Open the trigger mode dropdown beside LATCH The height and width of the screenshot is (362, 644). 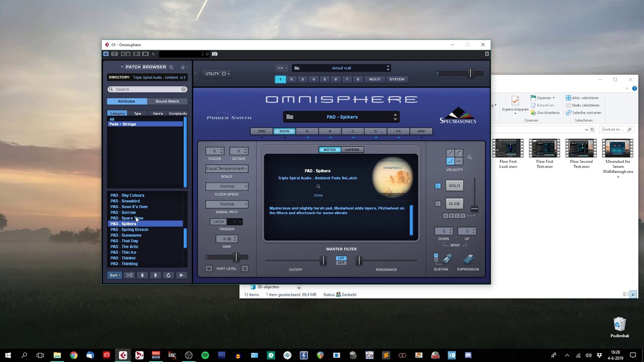click(235, 222)
